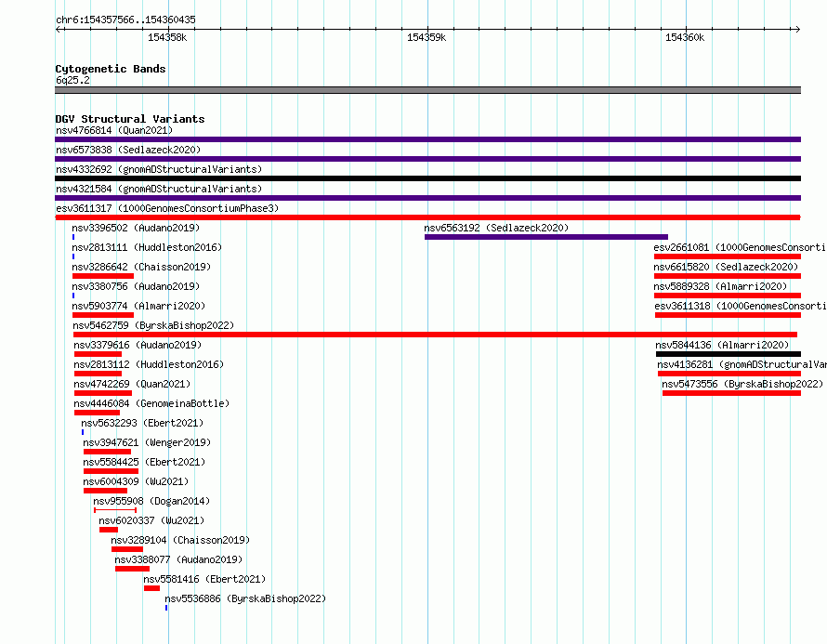The width and height of the screenshot is (827, 644).
Task: Click black bar under nsv5844136
Action: tap(729, 354)
